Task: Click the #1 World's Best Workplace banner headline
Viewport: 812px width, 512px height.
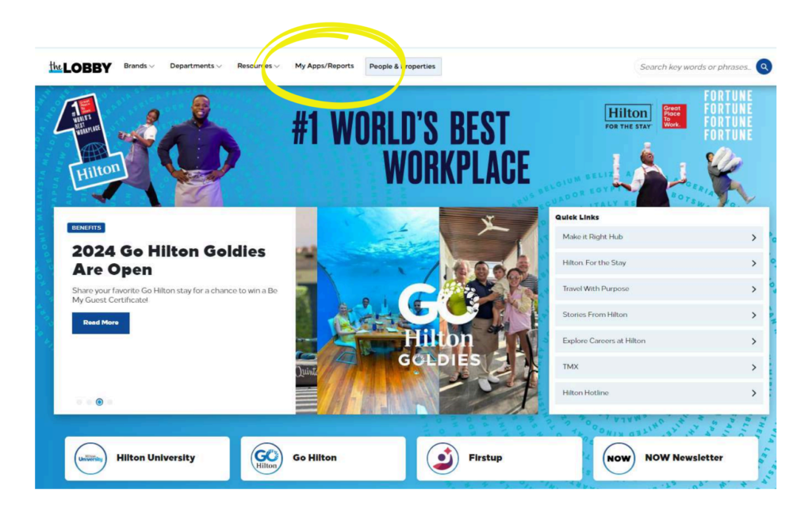Action: tap(412, 147)
